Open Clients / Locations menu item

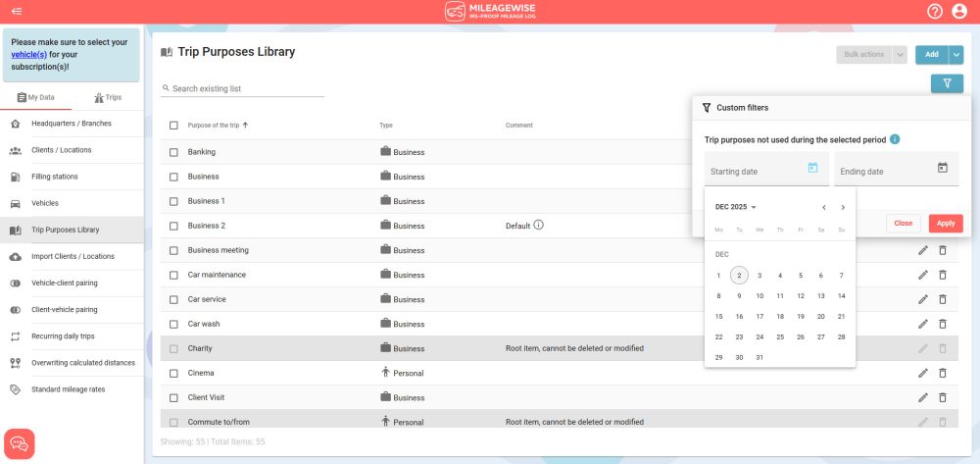click(72, 150)
